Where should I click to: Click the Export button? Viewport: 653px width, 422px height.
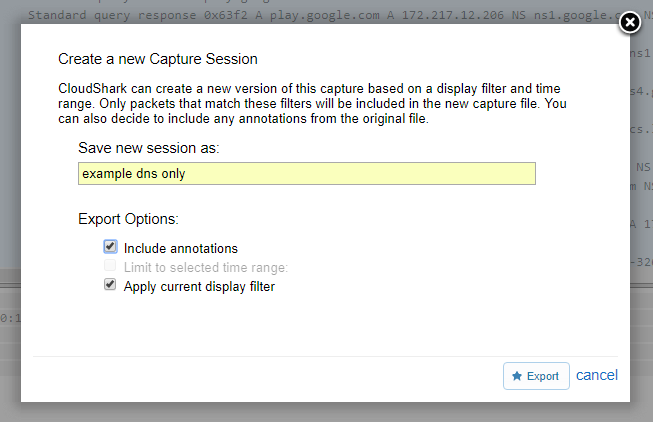tap(536, 376)
